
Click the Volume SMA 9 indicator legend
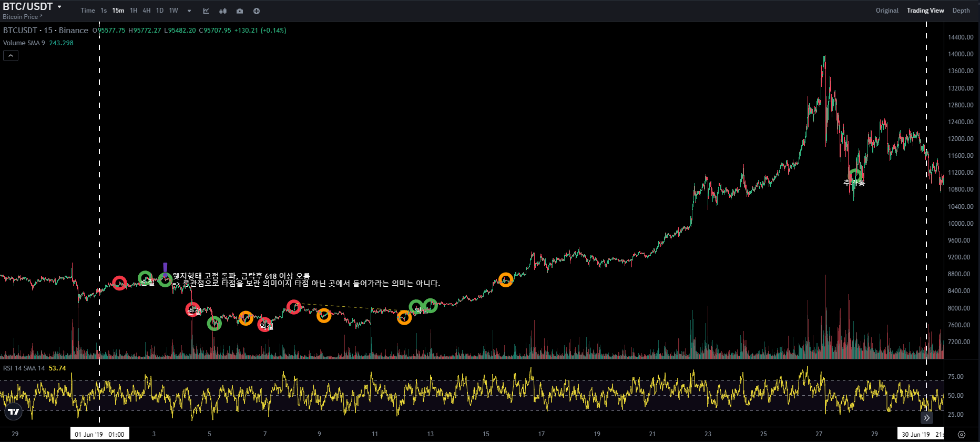[x=24, y=43]
